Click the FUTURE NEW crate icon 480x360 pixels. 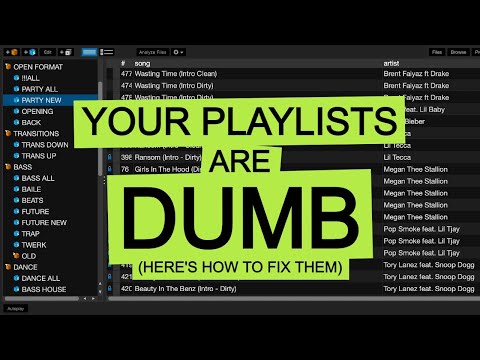pos(16,222)
